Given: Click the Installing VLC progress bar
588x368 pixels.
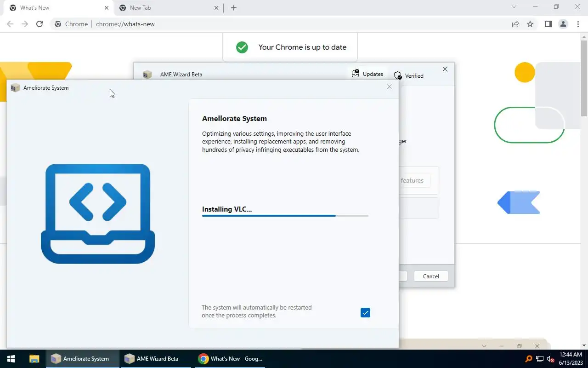Looking at the screenshot, I should pyautogui.click(x=285, y=215).
